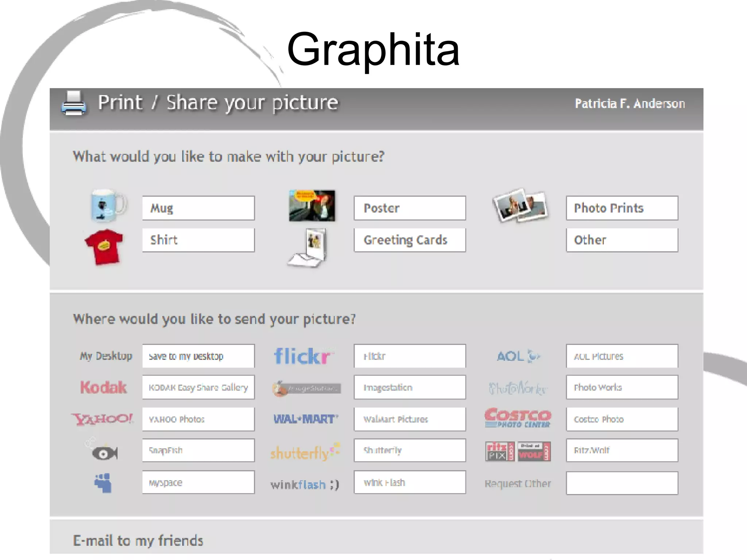Click the MySpace people logo
The height and width of the screenshot is (560, 747).
103,483
